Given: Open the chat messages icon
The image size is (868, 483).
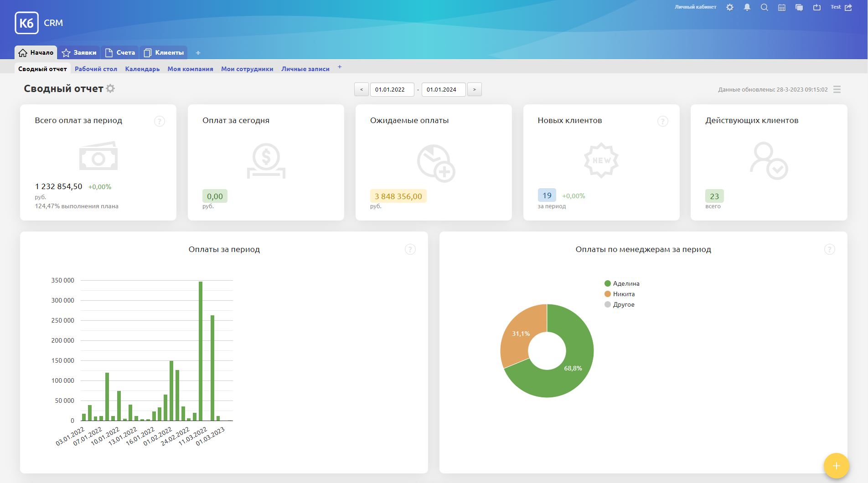Looking at the screenshot, I should (x=799, y=7).
